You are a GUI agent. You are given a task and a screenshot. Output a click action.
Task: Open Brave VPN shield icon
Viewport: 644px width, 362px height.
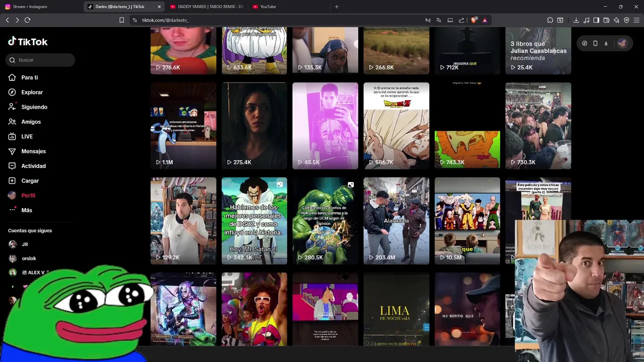click(x=626, y=20)
